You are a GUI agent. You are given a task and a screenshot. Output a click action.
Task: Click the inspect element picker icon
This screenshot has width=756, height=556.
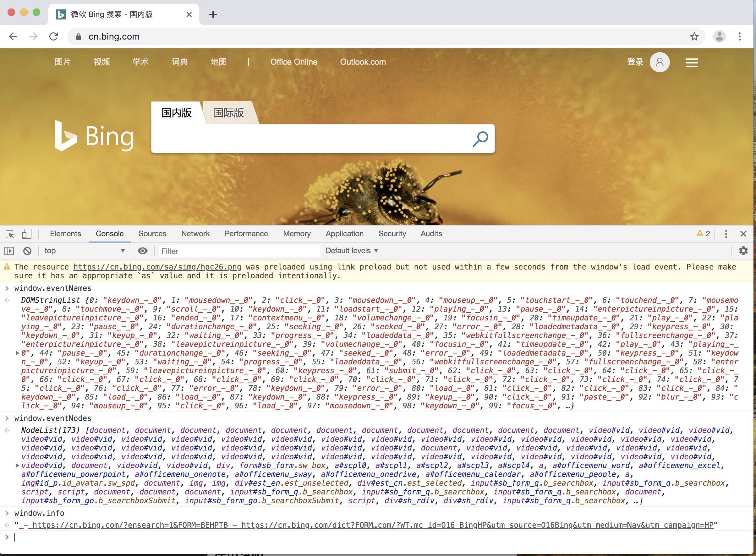coord(10,234)
